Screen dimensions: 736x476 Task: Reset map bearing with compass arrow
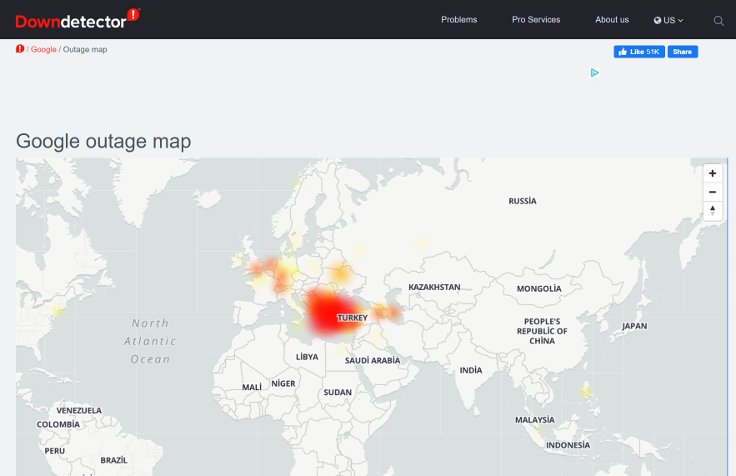[713, 211]
